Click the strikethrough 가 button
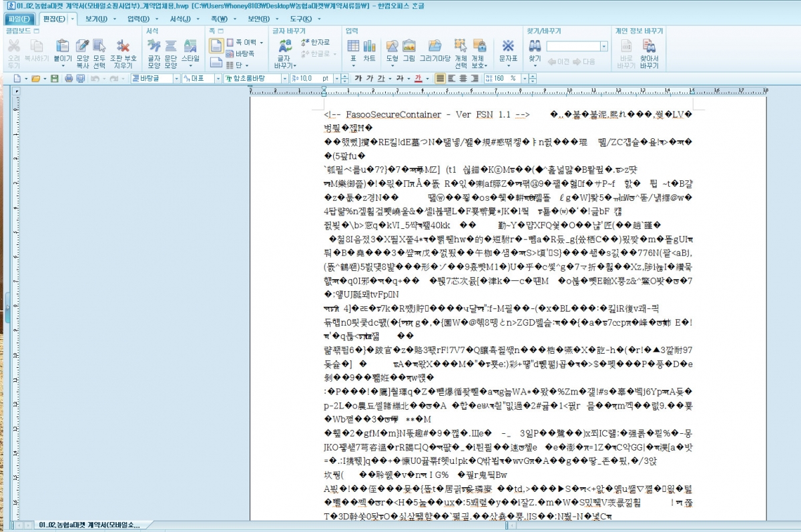The height and width of the screenshot is (532, 801). tap(399, 79)
